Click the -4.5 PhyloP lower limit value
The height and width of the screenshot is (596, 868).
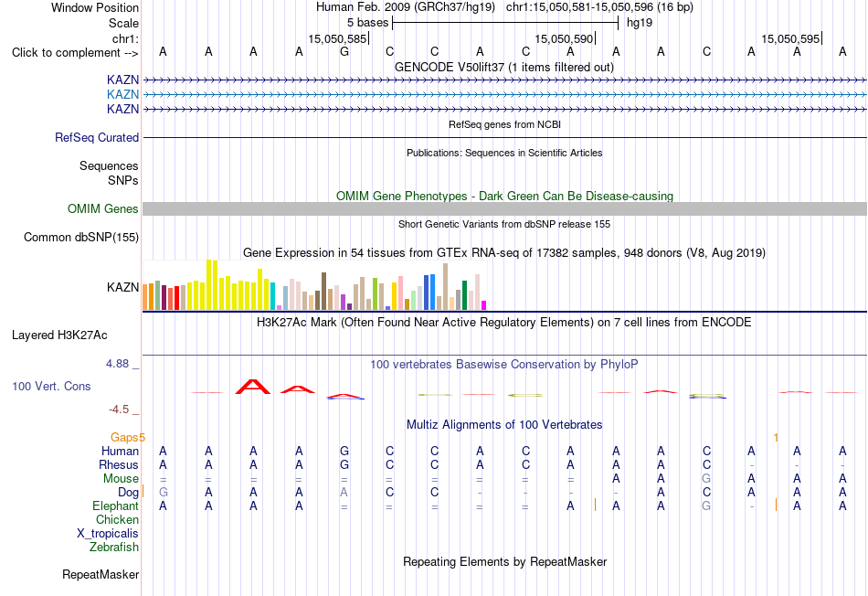[119, 410]
